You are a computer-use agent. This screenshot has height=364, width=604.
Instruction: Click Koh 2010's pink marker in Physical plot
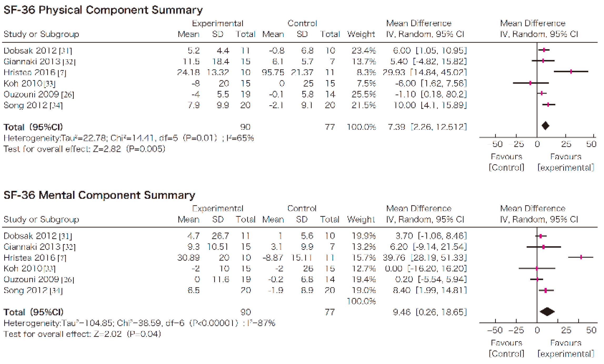pyautogui.click(x=530, y=83)
